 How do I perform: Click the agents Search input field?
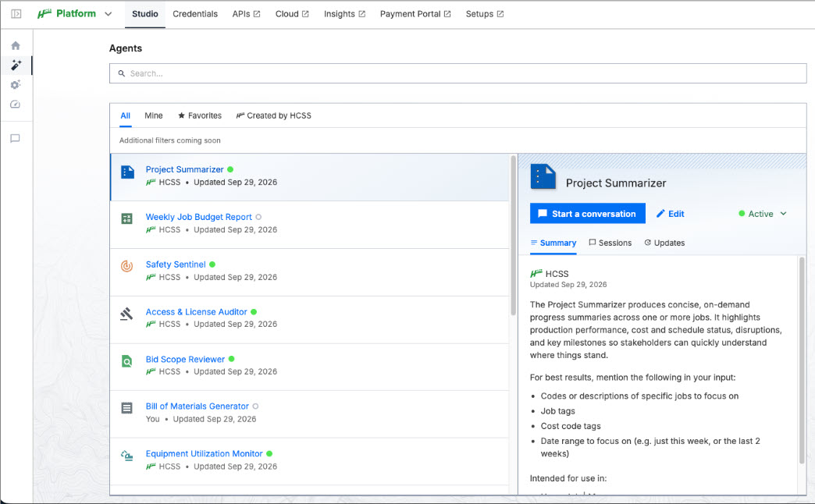(458, 74)
